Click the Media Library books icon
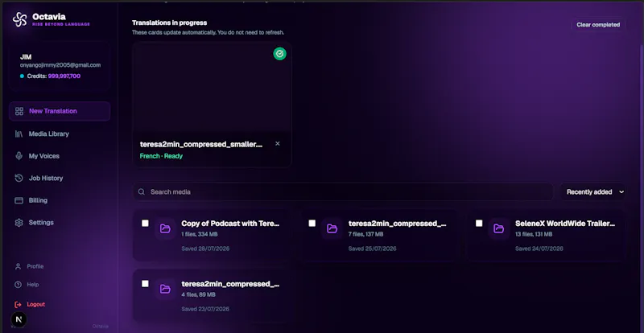 tap(19, 134)
